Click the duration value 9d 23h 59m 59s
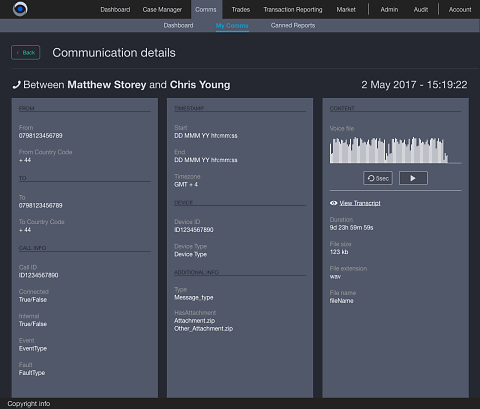The height and width of the screenshot is (409, 480). [351, 228]
